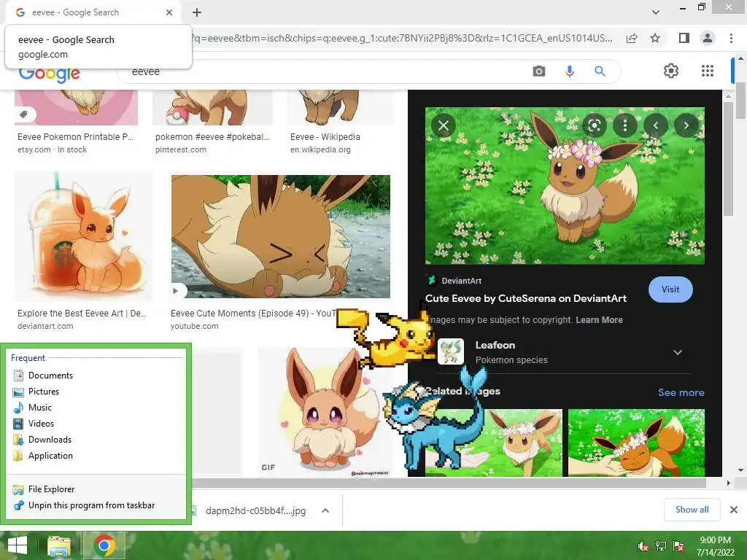This screenshot has width=747, height=560.
Task: Close the image preview panel
Action: click(444, 125)
